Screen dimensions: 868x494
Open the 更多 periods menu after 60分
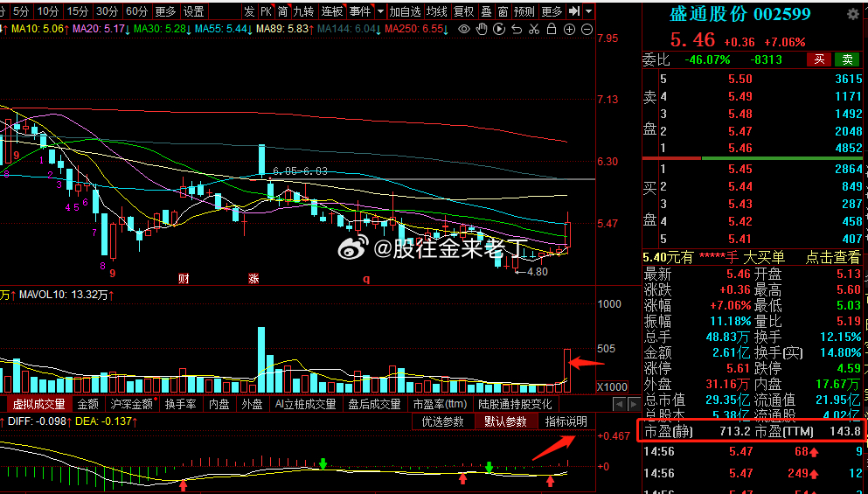coord(164,11)
